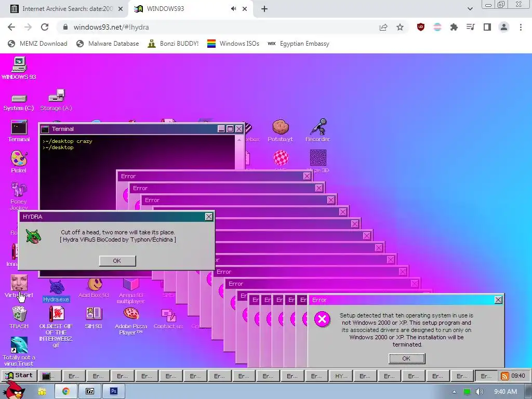Open the media control playlist icon
Screen dimensions: 532x399
[470, 27]
